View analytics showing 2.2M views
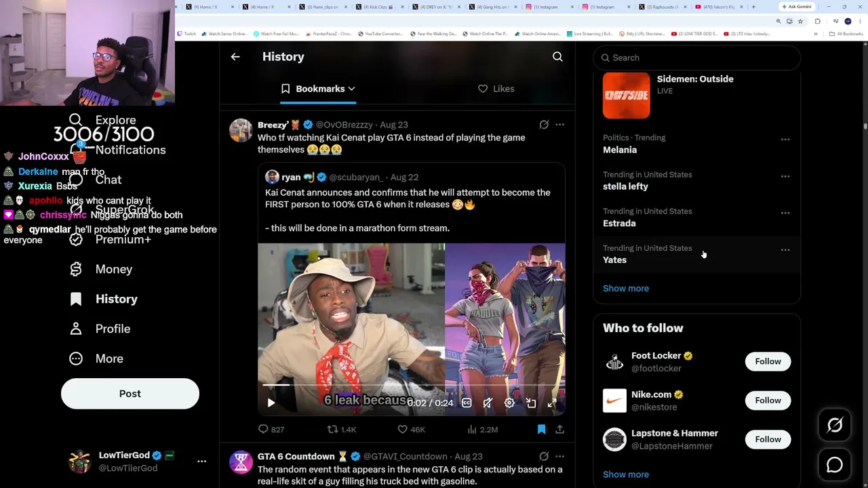This screenshot has width=868, height=488. (x=483, y=429)
